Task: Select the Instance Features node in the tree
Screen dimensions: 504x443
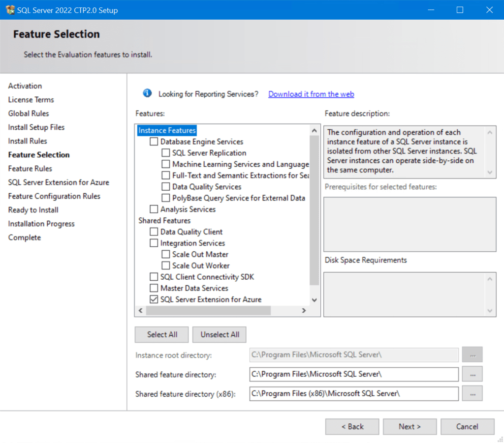Action: point(165,130)
